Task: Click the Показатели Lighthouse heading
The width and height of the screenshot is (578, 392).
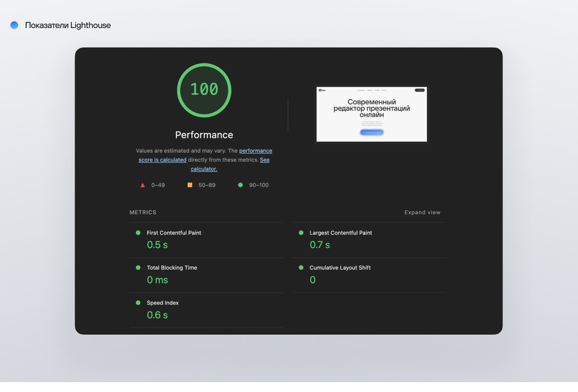Action: [68, 25]
